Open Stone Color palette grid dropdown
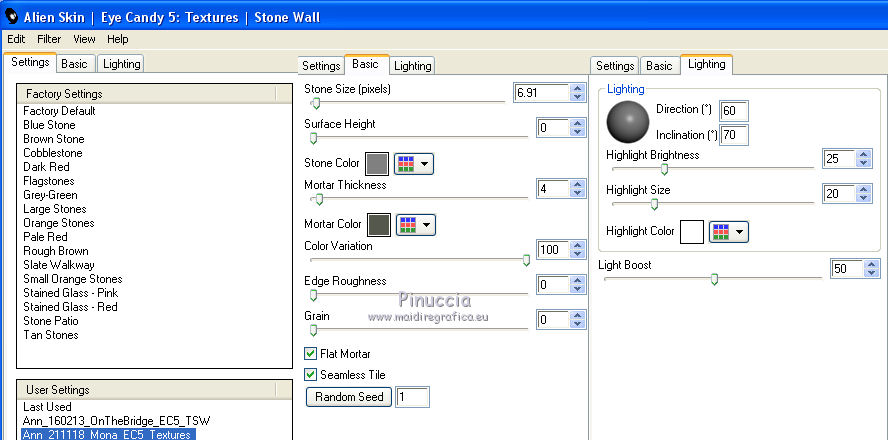 click(x=414, y=164)
